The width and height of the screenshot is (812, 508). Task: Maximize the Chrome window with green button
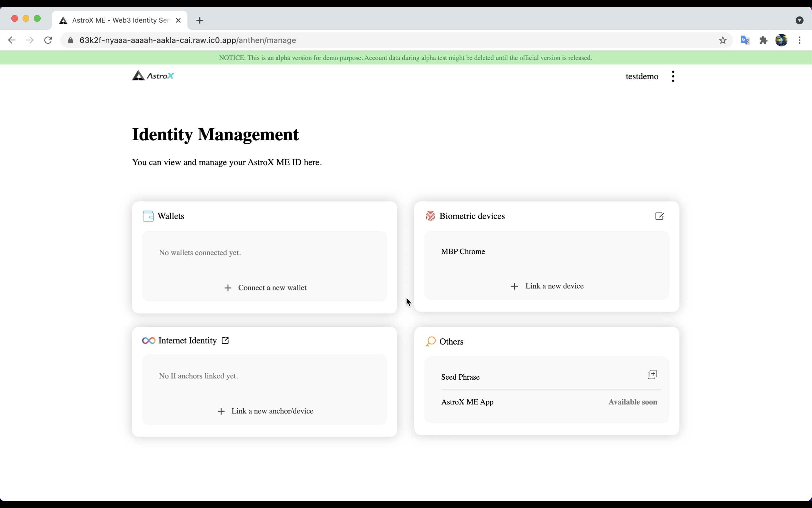click(37, 18)
